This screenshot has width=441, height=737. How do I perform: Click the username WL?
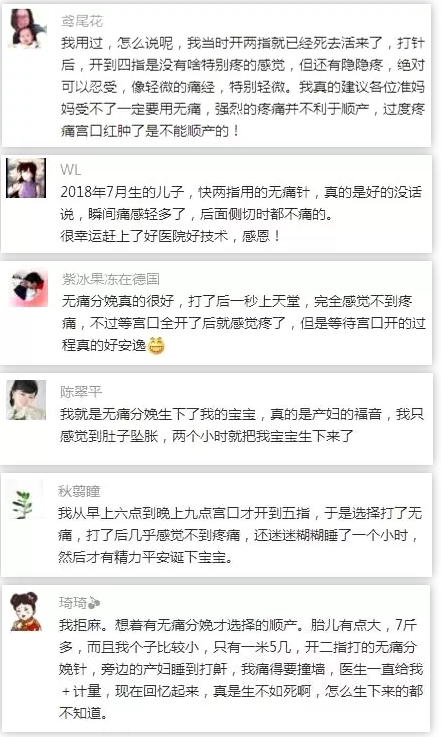70,170
